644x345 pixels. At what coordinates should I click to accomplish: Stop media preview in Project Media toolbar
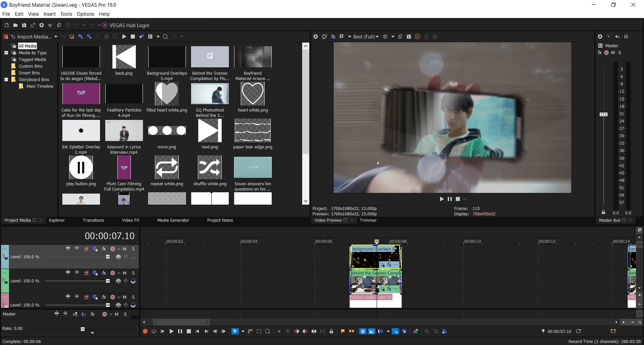click(133, 36)
